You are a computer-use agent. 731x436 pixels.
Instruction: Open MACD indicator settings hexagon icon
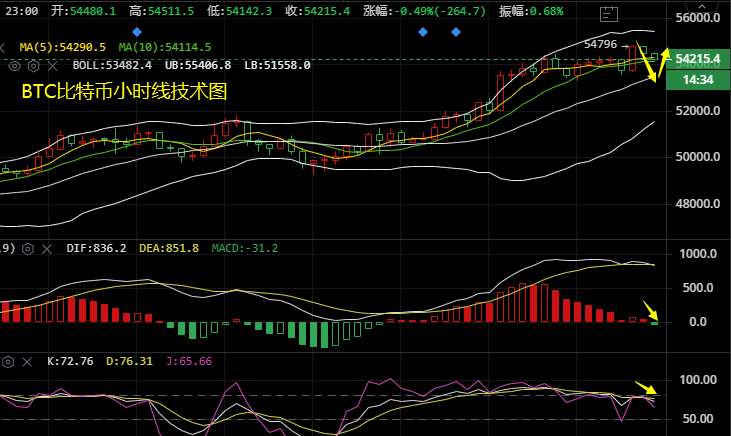[x=28, y=249]
